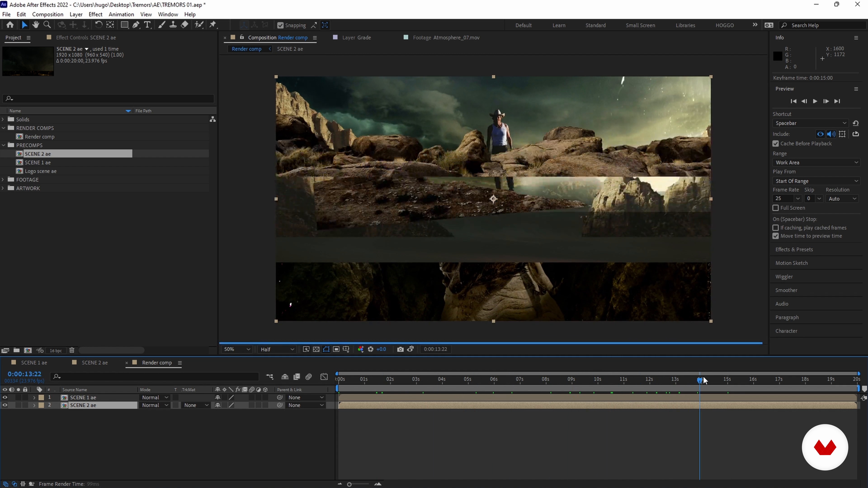The height and width of the screenshot is (488, 868).
Task: Switch to SCENE 1 ae timeline tab
Action: (x=34, y=362)
